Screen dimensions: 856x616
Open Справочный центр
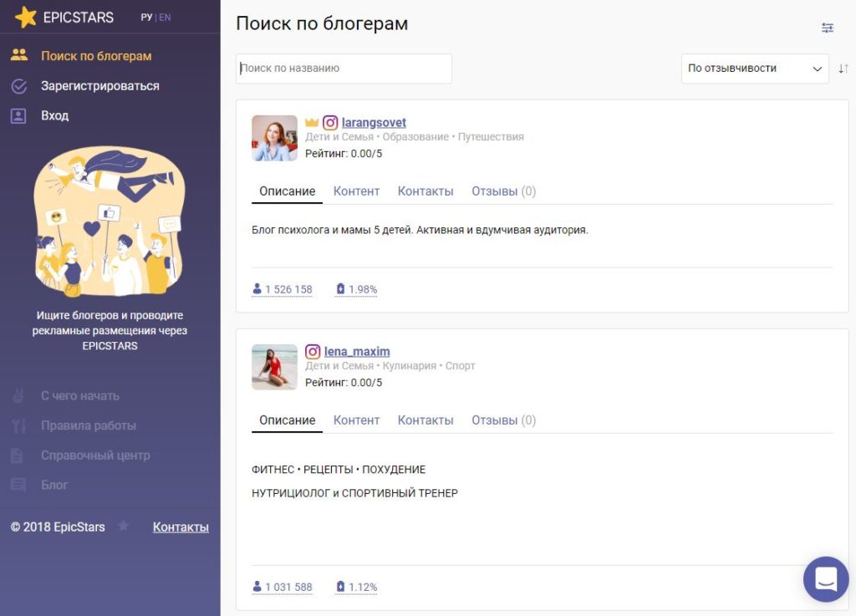95,455
